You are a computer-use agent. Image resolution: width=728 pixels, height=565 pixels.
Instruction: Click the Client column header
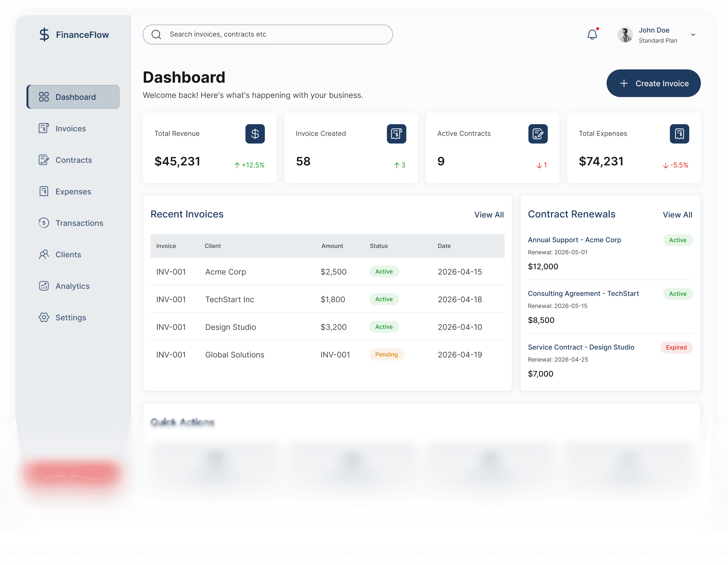click(213, 246)
